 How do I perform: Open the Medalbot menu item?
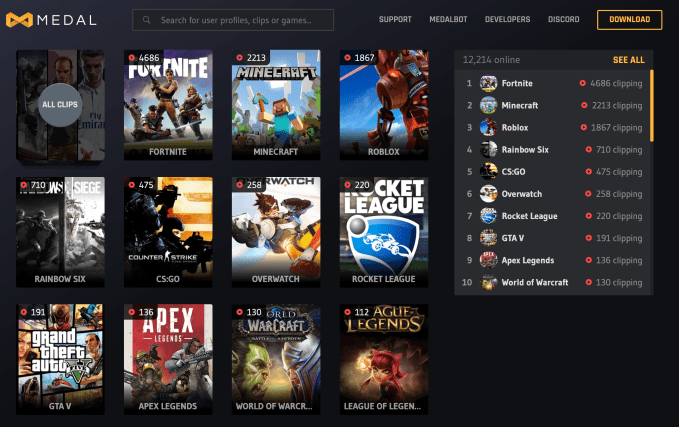coord(448,19)
